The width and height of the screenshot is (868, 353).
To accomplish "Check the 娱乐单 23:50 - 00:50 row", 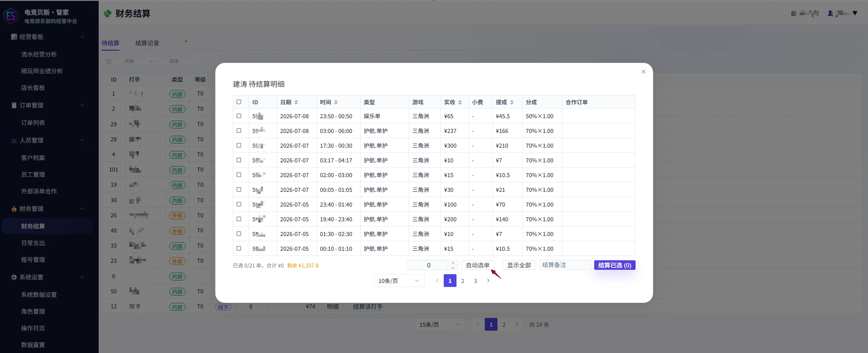I will [x=239, y=116].
